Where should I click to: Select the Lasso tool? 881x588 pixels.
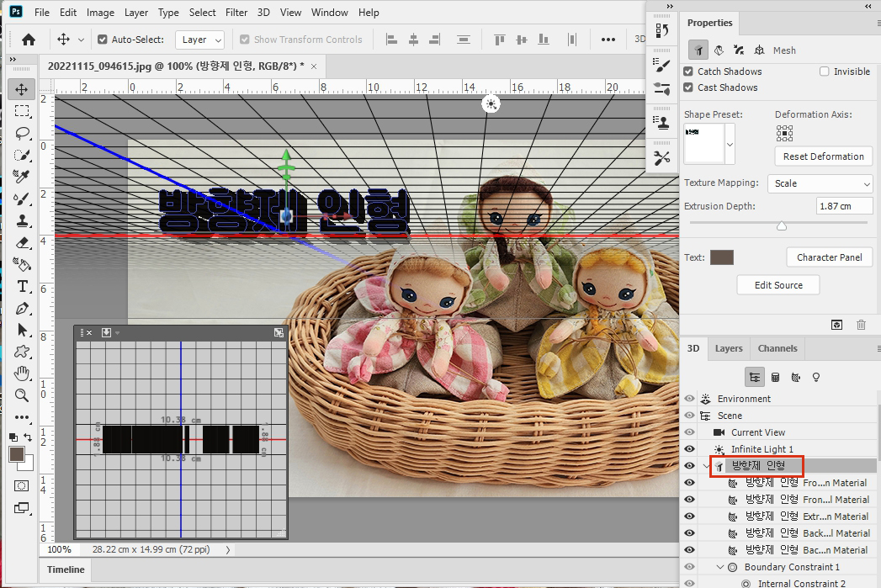[21, 133]
